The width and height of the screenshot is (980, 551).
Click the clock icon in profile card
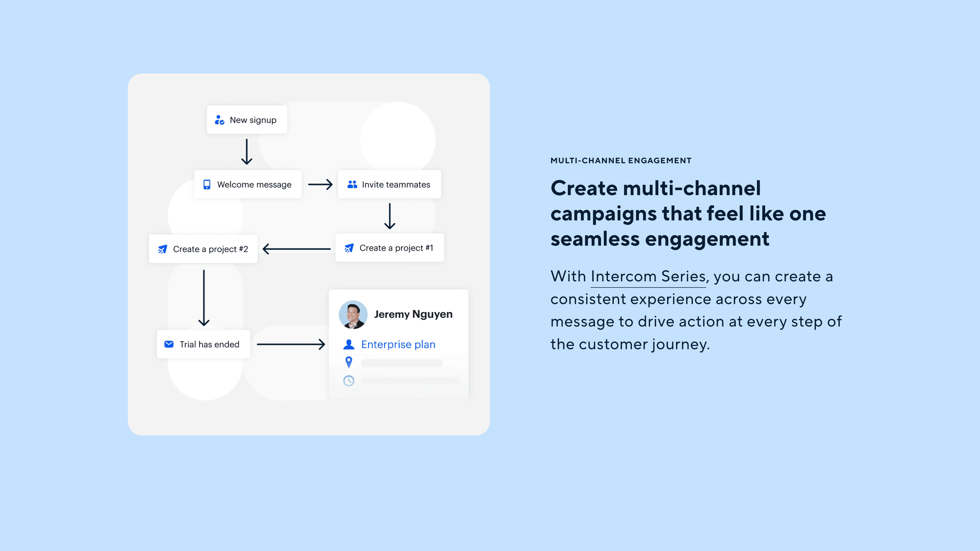point(348,381)
